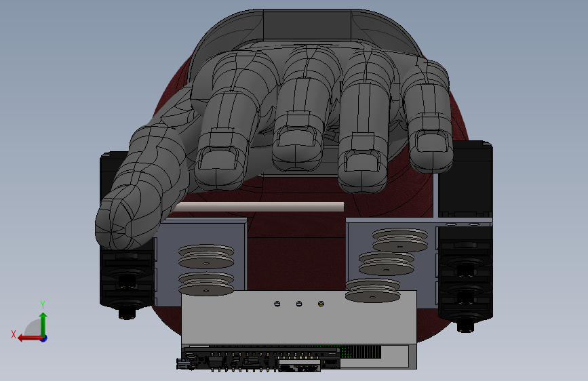This screenshot has height=381, width=588.
Task: Select the black servo motor on the right
Action: [x=465, y=236]
